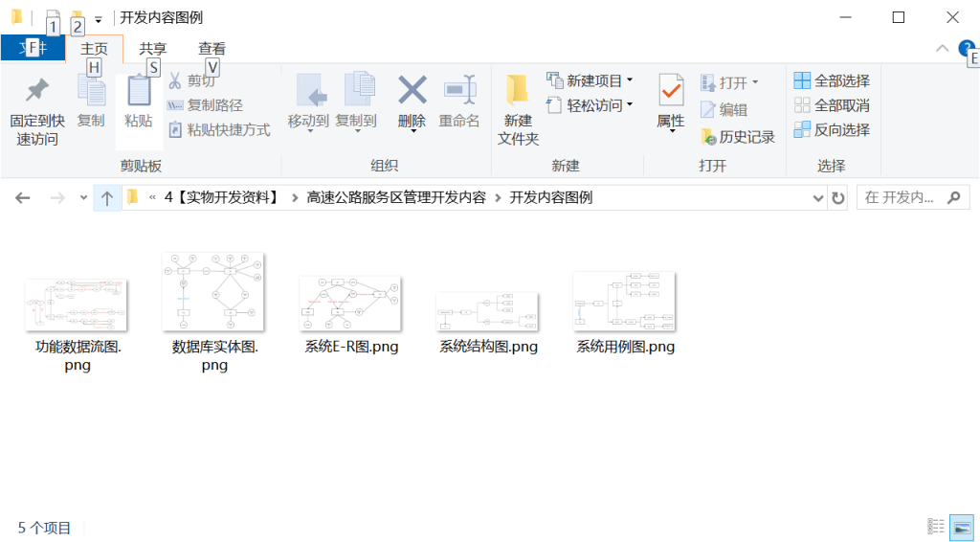Viewport: 980px width, 542px height.
Task: Click the Delete (删除) X icon
Action: (412, 89)
